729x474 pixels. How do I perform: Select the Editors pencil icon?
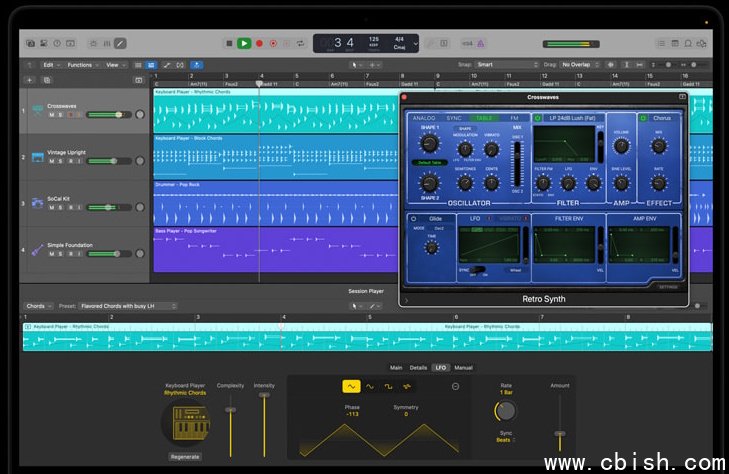[x=121, y=43]
